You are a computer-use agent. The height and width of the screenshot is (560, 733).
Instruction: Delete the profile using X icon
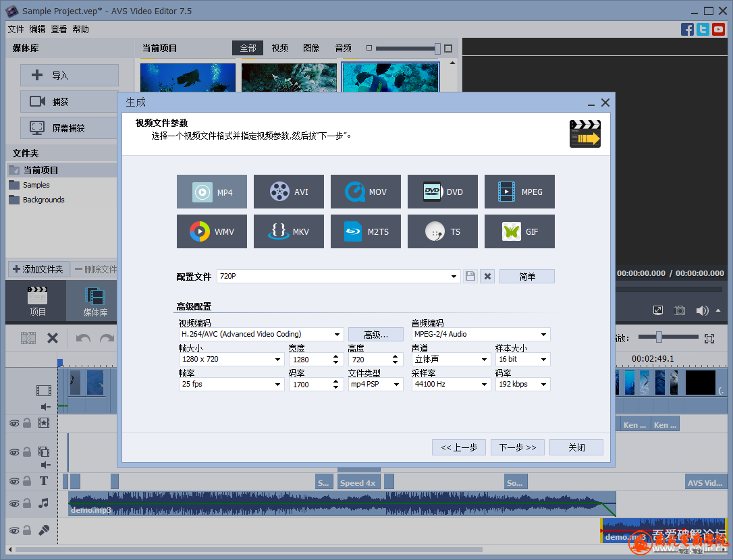tap(487, 276)
